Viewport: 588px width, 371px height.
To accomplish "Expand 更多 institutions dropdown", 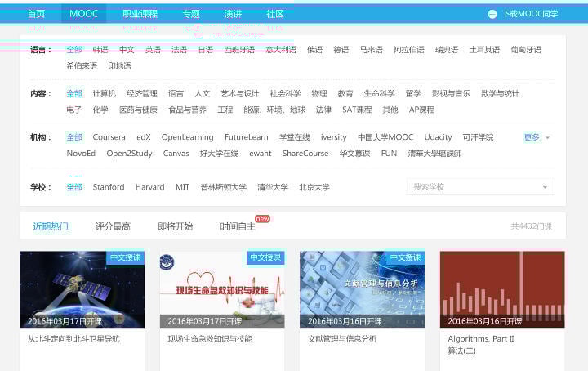I will (x=537, y=137).
